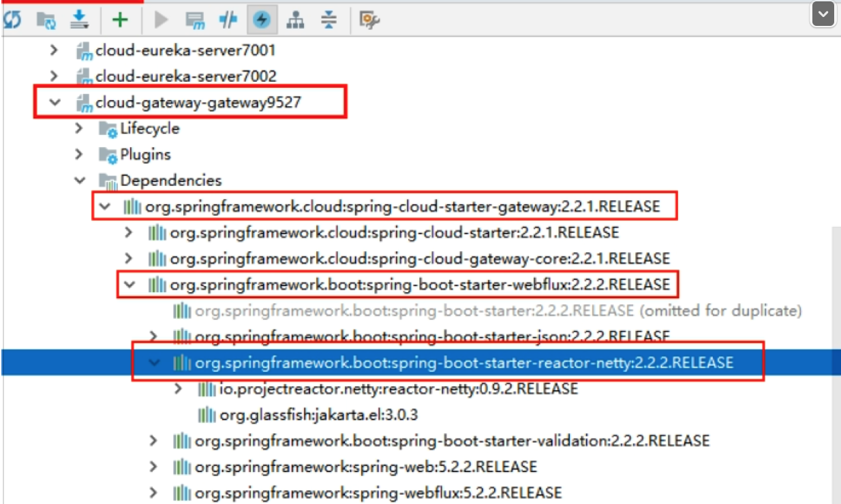Click library icon beside spring-boot-starter-json
The width and height of the screenshot is (841, 504).
point(182,336)
